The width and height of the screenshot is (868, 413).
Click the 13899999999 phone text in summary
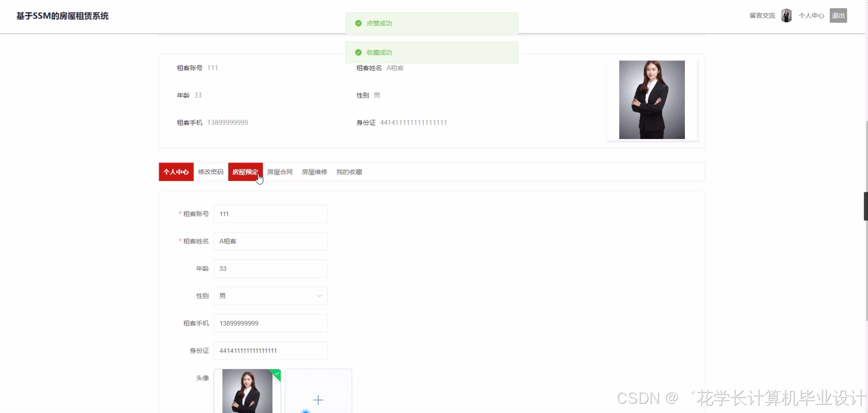(x=227, y=122)
